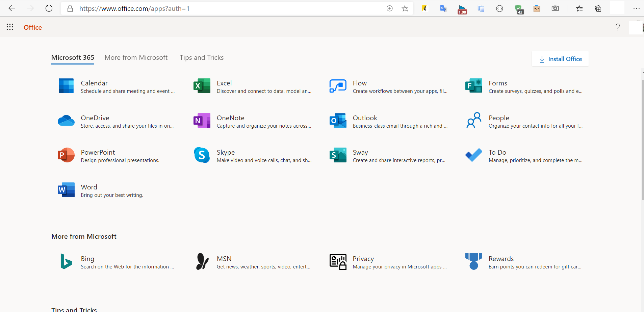Open the Privacy icon
Image resolution: width=644 pixels, height=312 pixels.
[x=338, y=262]
